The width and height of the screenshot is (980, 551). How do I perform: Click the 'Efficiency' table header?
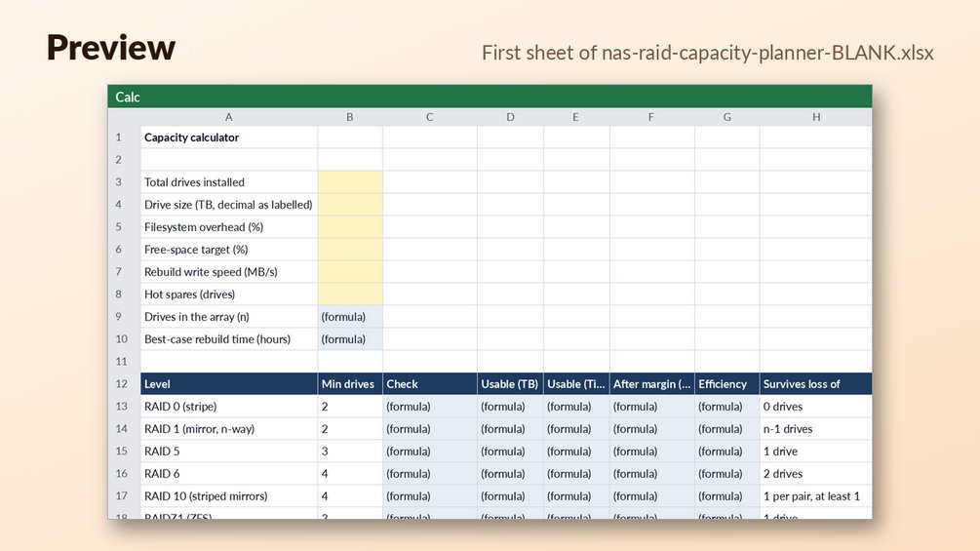[x=726, y=384]
